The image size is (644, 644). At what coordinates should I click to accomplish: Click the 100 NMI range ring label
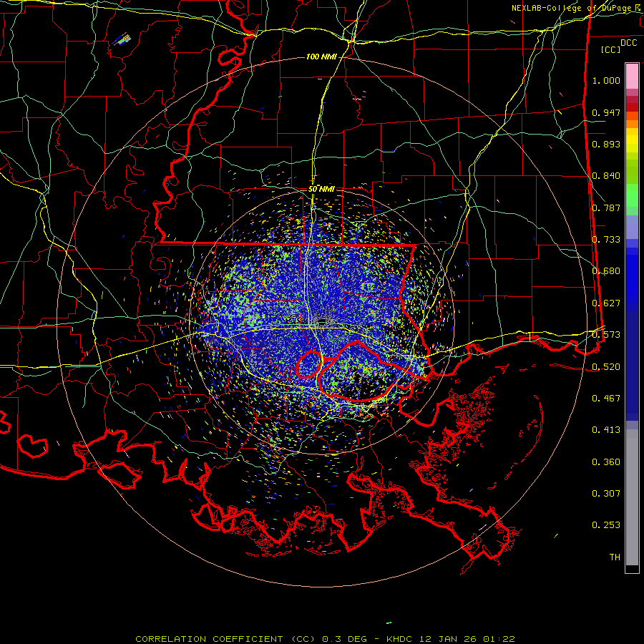pos(321,57)
